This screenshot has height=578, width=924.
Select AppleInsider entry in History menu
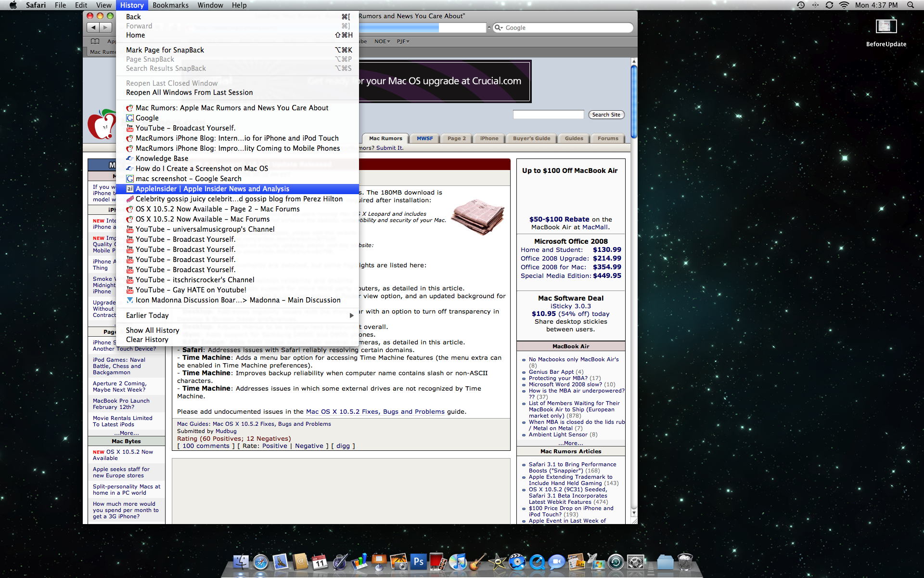tap(212, 189)
